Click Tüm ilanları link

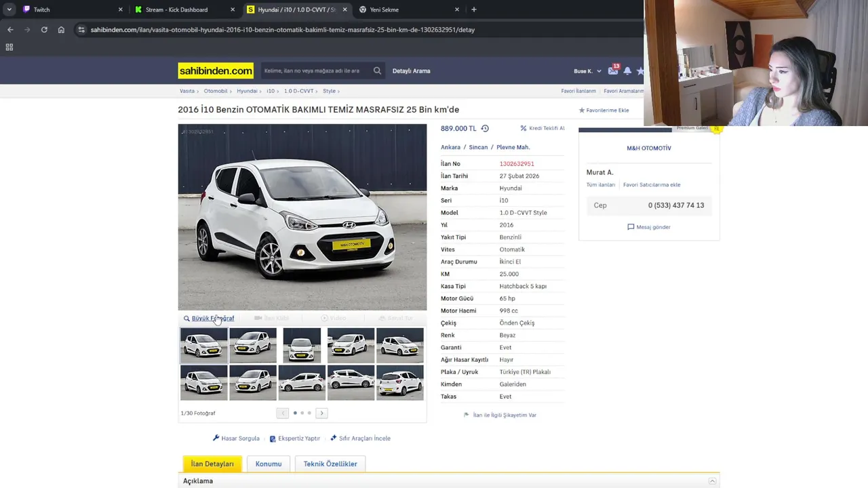pyautogui.click(x=601, y=184)
